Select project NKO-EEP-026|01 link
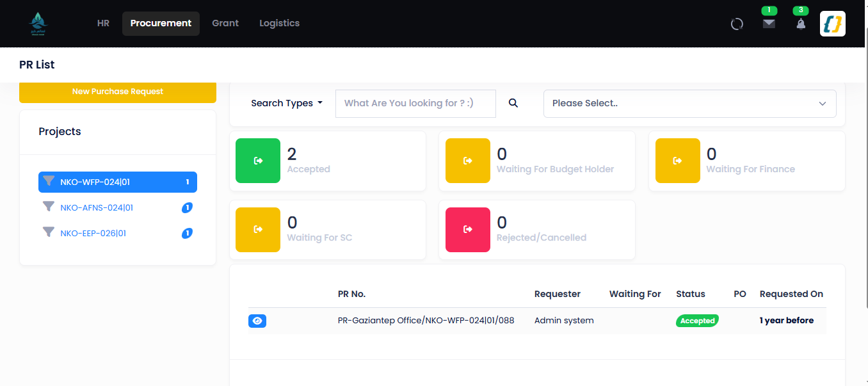The width and height of the screenshot is (868, 386). [x=93, y=233]
